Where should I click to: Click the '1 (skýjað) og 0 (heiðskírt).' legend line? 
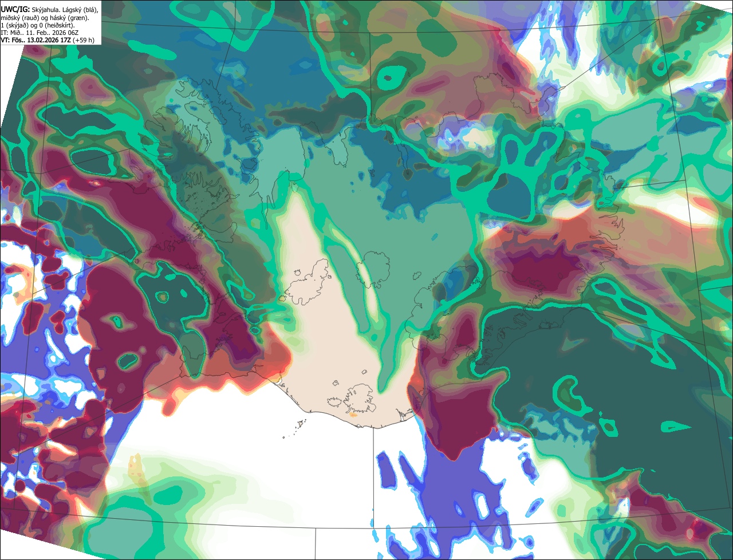[38, 25]
